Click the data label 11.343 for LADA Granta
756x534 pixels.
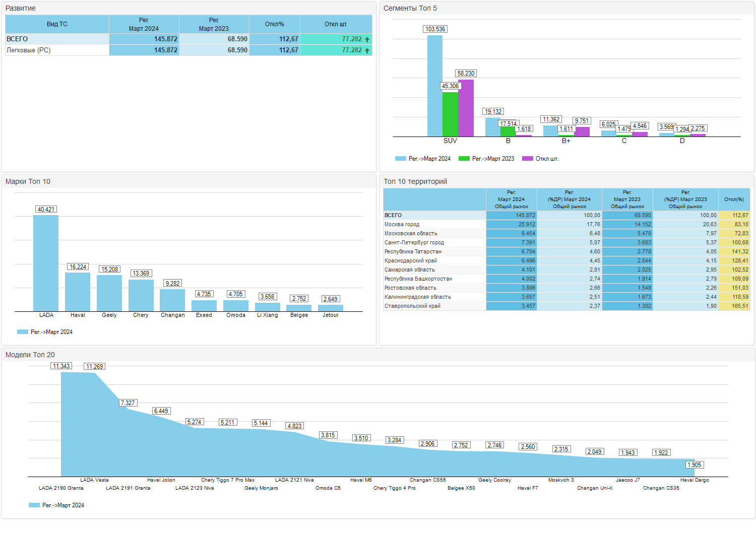(61, 366)
